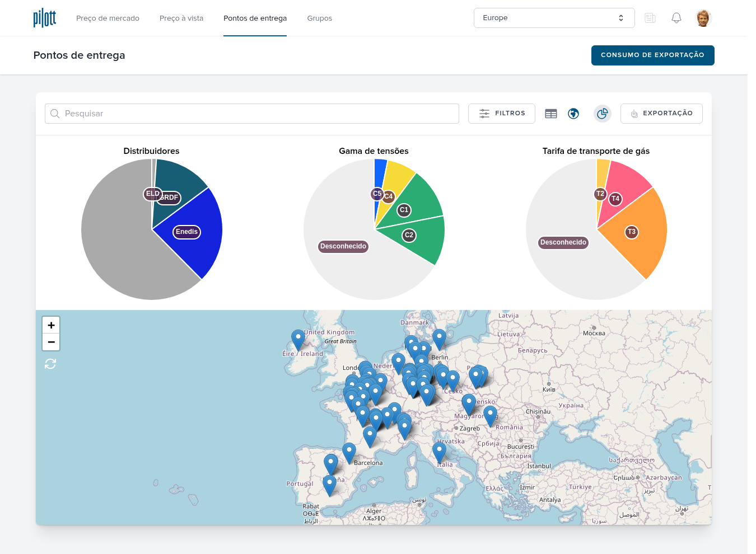Click the map pin in Italia
Screen dimensions: 756x554
click(440, 452)
